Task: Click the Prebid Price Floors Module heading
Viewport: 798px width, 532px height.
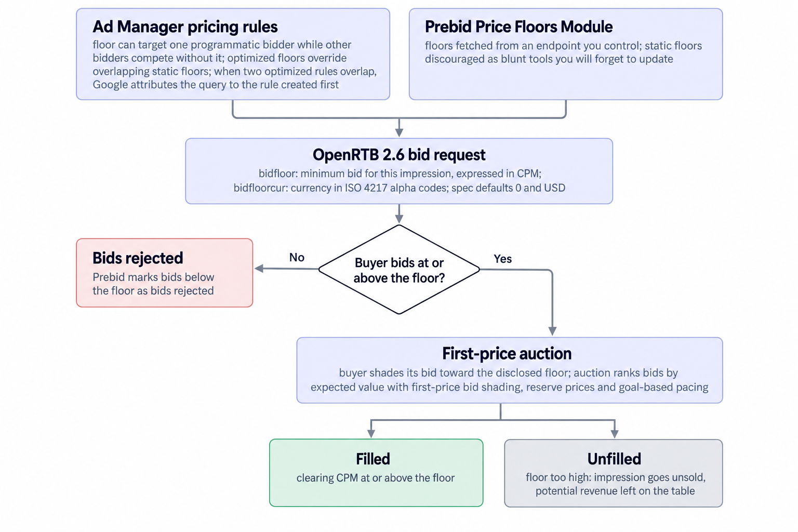Action: tap(518, 27)
